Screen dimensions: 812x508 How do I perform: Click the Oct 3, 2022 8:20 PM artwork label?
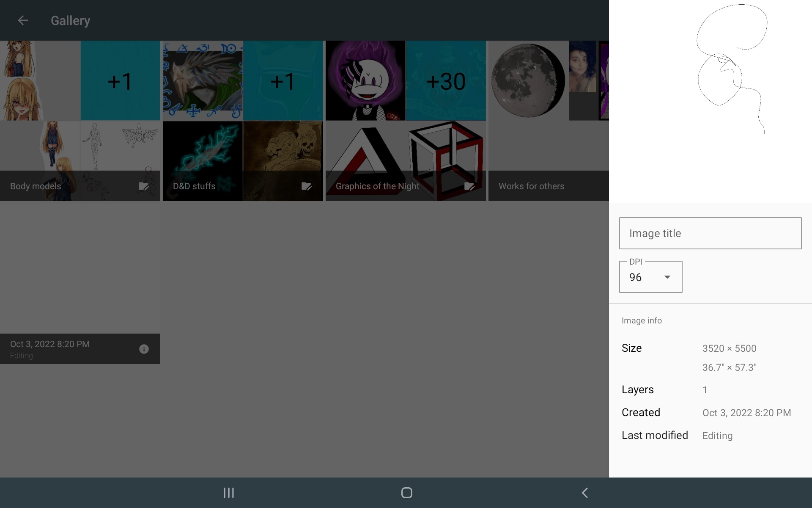[50, 344]
